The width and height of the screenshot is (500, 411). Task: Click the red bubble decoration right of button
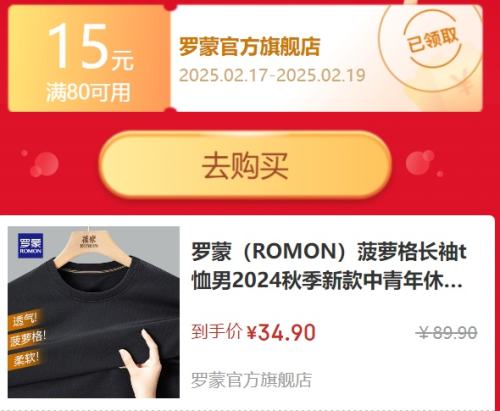coord(420,163)
